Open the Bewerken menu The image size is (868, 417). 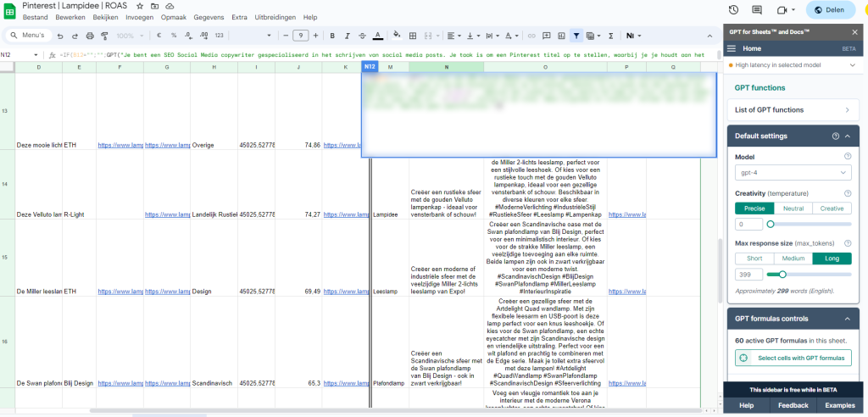click(x=70, y=17)
